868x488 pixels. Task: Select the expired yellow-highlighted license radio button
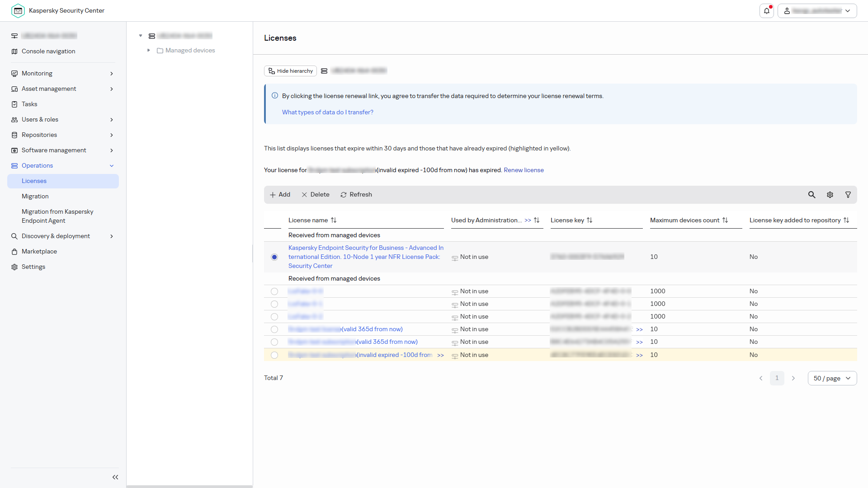(274, 355)
